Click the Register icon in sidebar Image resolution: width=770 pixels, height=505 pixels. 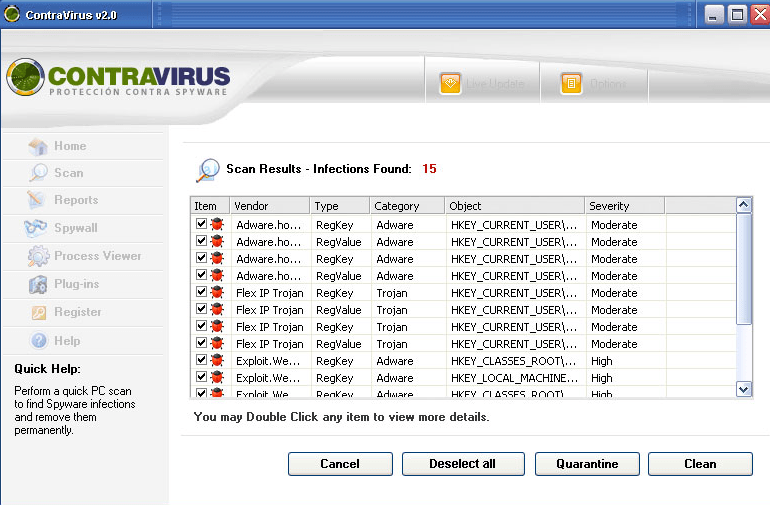[x=38, y=313]
